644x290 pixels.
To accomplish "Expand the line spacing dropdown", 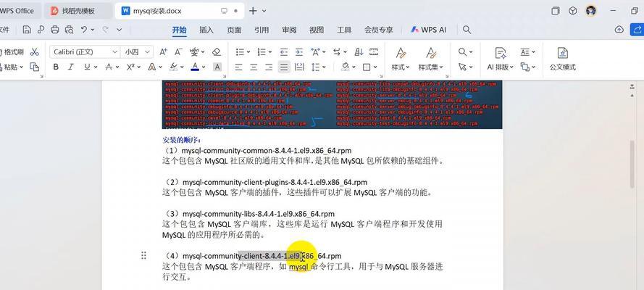I will (x=324, y=67).
